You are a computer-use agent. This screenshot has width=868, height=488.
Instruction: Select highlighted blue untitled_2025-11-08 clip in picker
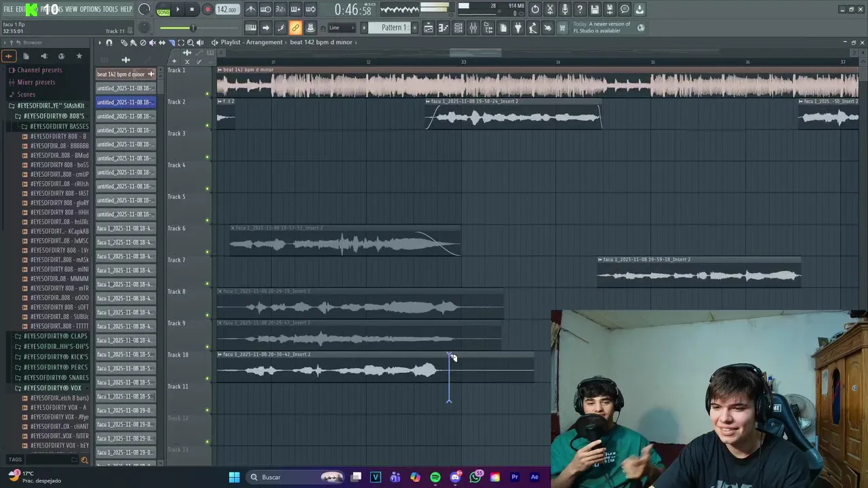click(125, 102)
